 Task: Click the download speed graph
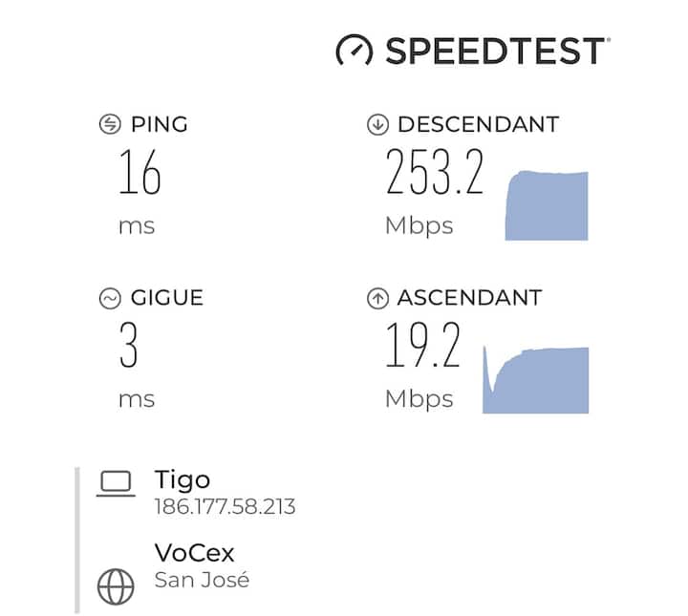pyautogui.click(x=547, y=205)
